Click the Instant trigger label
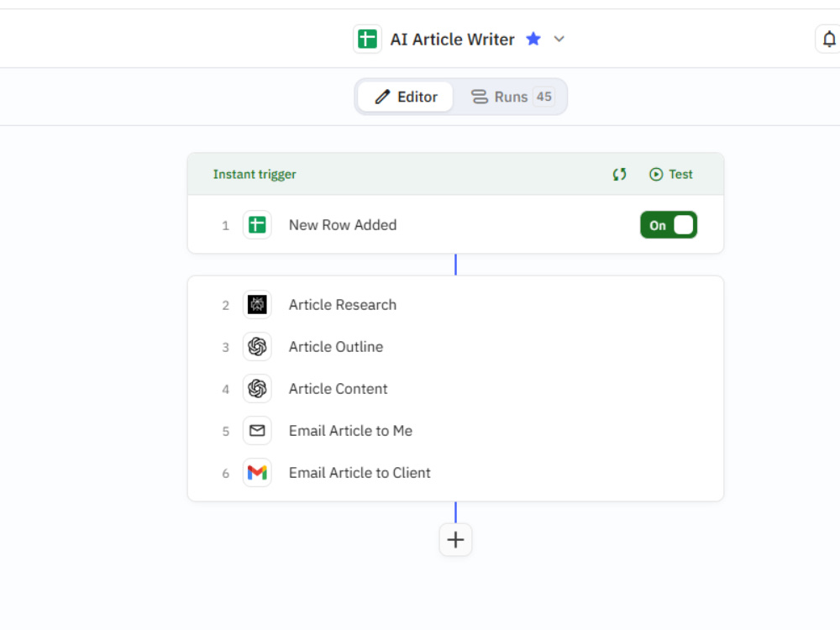The height and width of the screenshot is (630, 840). 255,174
